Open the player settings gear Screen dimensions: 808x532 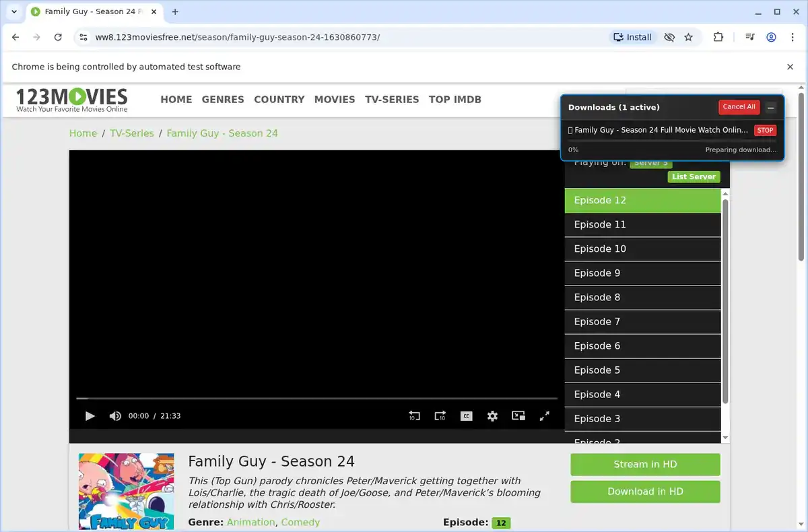point(492,416)
